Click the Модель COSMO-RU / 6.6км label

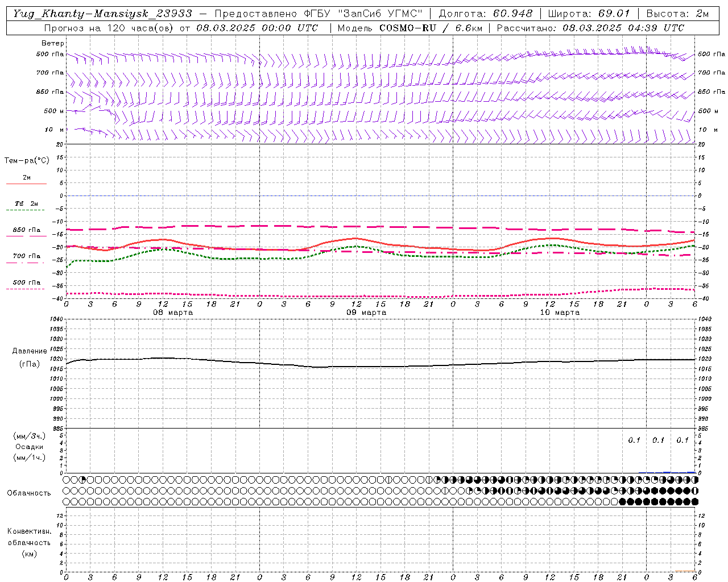409,28
